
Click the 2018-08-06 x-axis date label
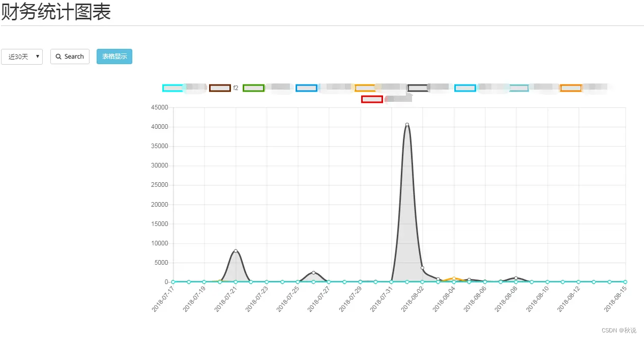(476, 298)
